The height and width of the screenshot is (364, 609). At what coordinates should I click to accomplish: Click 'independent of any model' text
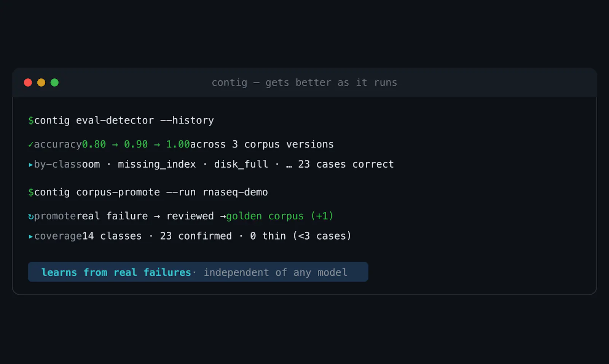(276, 272)
